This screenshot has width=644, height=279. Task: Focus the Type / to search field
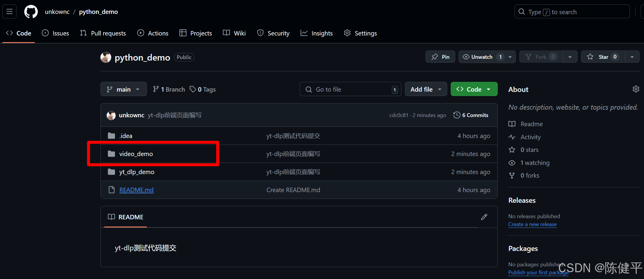tap(572, 12)
